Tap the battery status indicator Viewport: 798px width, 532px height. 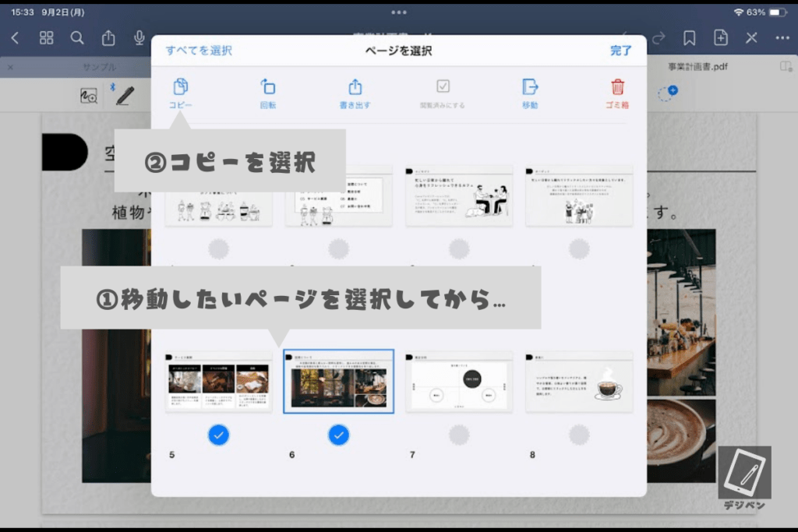coord(777,12)
